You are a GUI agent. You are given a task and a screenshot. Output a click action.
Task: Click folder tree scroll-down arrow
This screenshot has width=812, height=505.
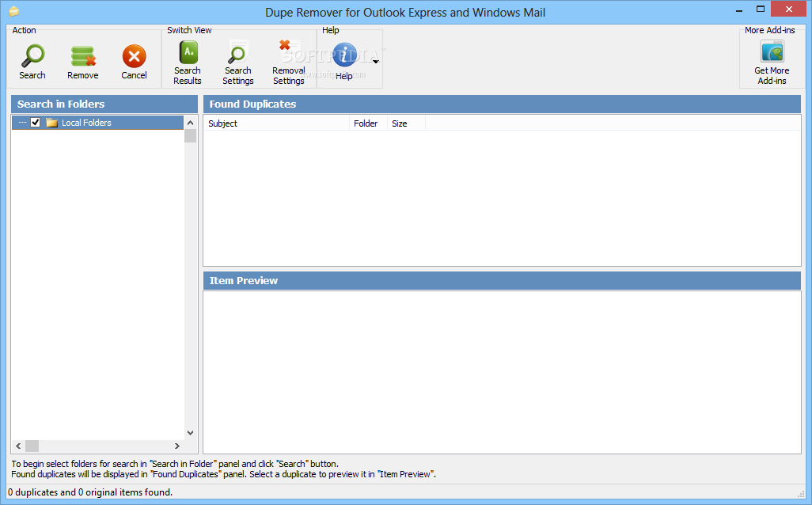pyautogui.click(x=190, y=433)
